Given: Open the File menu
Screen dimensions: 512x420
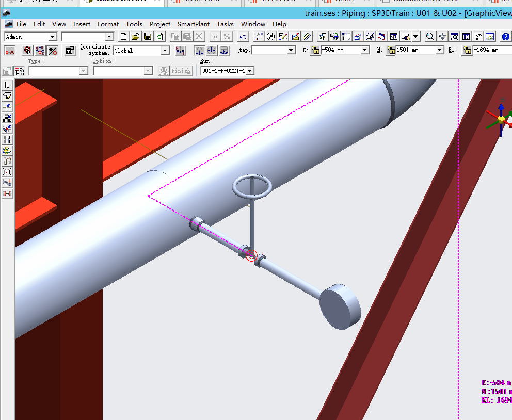Looking at the screenshot, I should (x=21, y=24).
